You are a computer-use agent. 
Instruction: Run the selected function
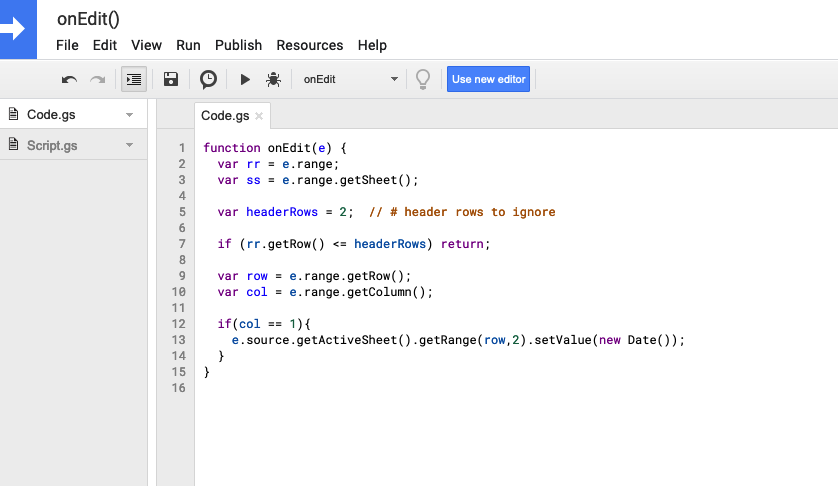click(x=245, y=80)
